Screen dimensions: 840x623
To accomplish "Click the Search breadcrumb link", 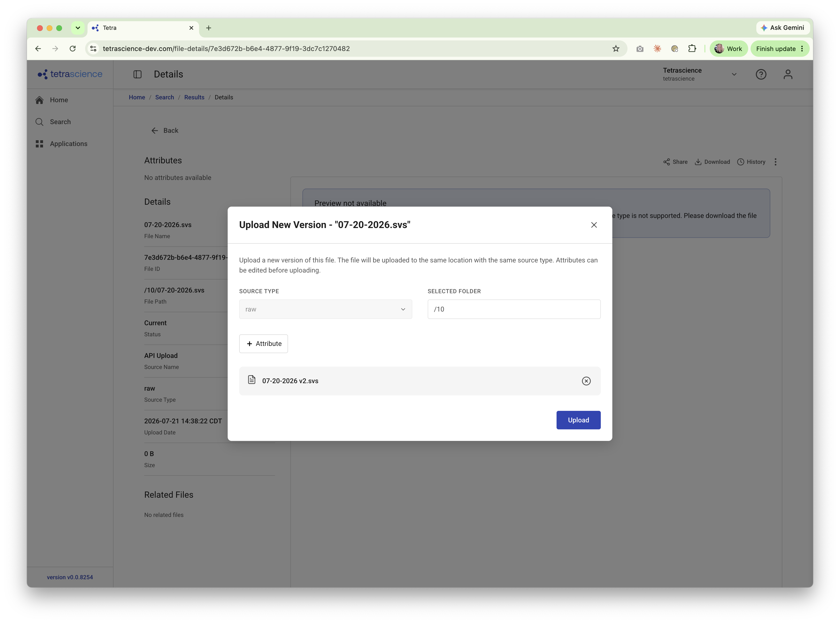I will pyautogui.click(x=165, y=97).
